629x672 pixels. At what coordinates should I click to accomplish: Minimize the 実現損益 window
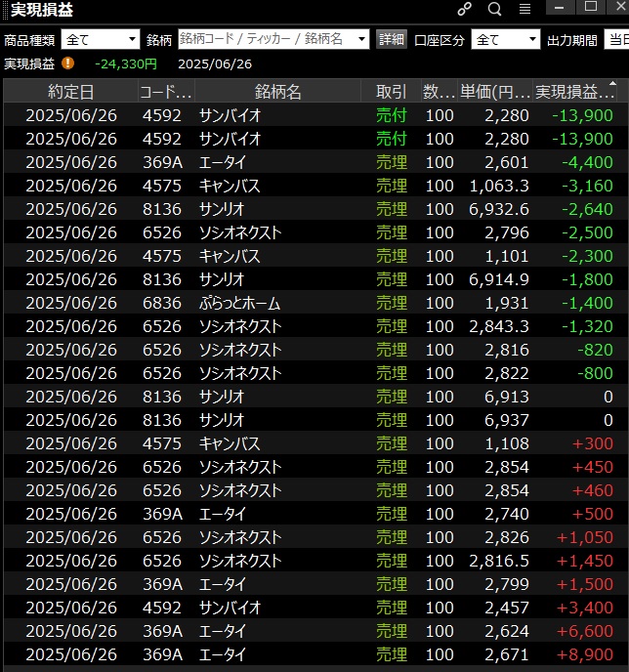(559, 7)
